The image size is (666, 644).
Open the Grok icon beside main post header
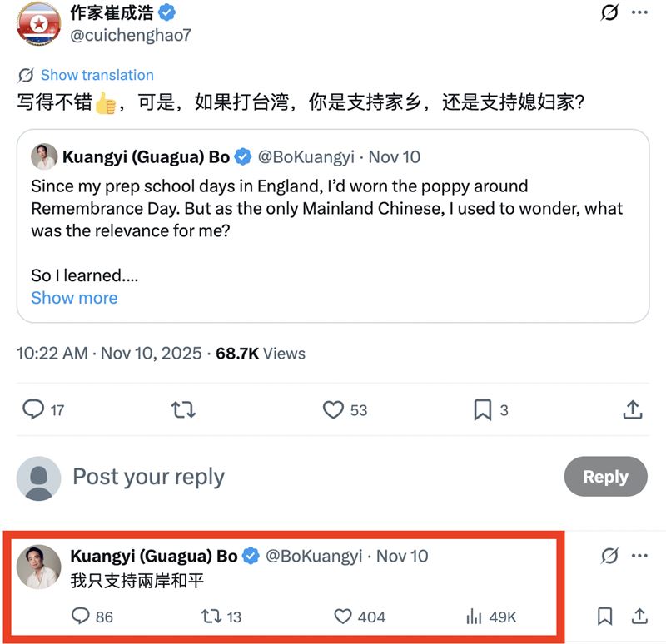pyautogui.click(x=609, y=12)
